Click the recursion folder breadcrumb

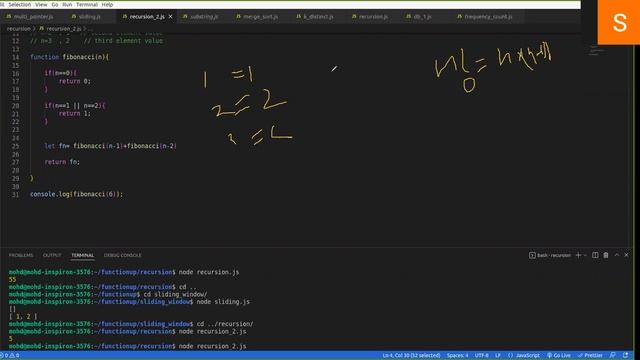tap(18, 29)
